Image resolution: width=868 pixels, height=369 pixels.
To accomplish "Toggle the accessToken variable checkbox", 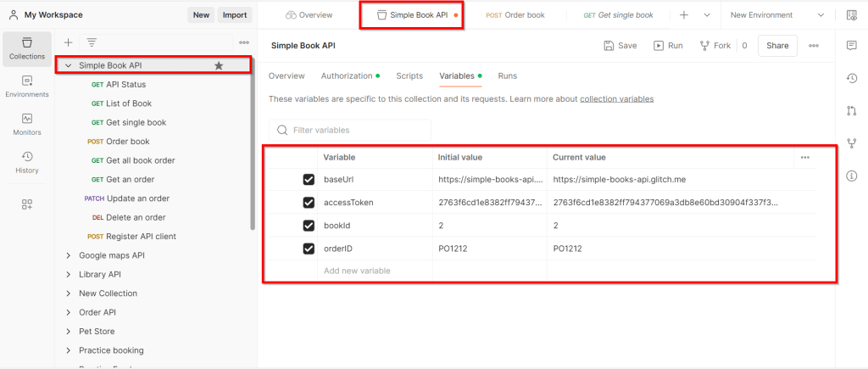I will point(309,203).
